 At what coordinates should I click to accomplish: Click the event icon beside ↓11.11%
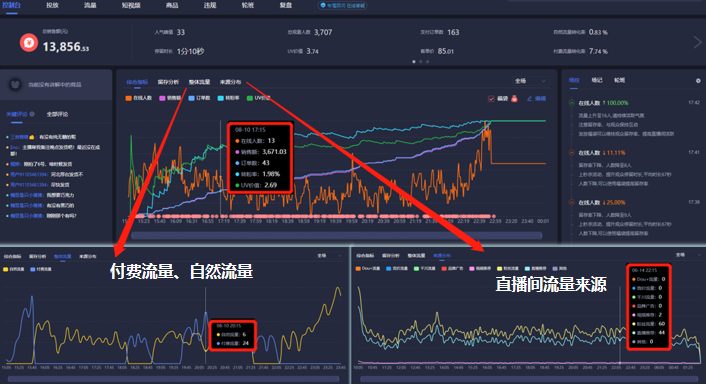pos(571,153)
